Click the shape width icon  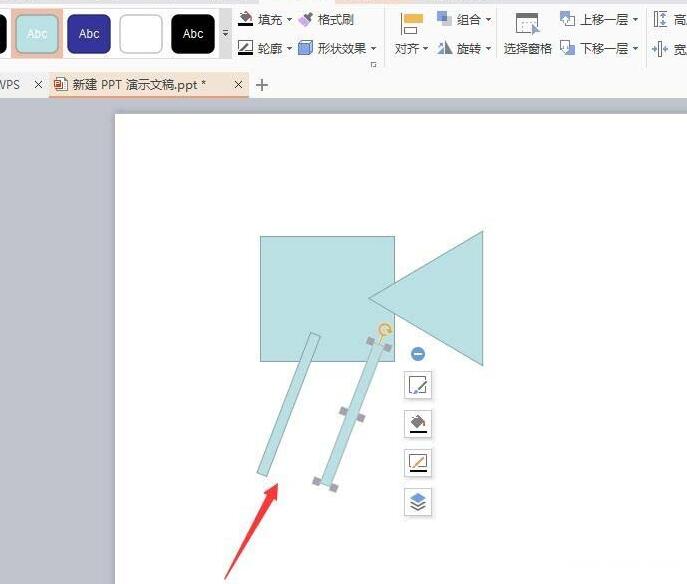coord(660,49)
